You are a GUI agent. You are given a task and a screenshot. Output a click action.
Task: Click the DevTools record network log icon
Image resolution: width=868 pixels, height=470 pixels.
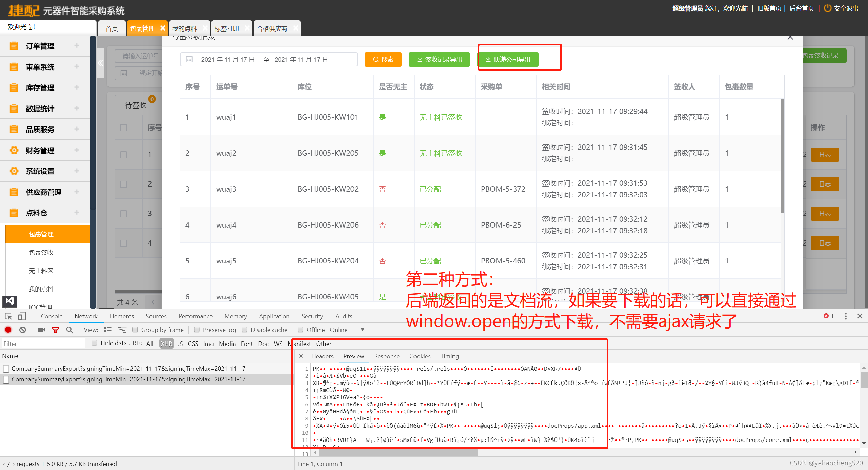click(8, 330)
